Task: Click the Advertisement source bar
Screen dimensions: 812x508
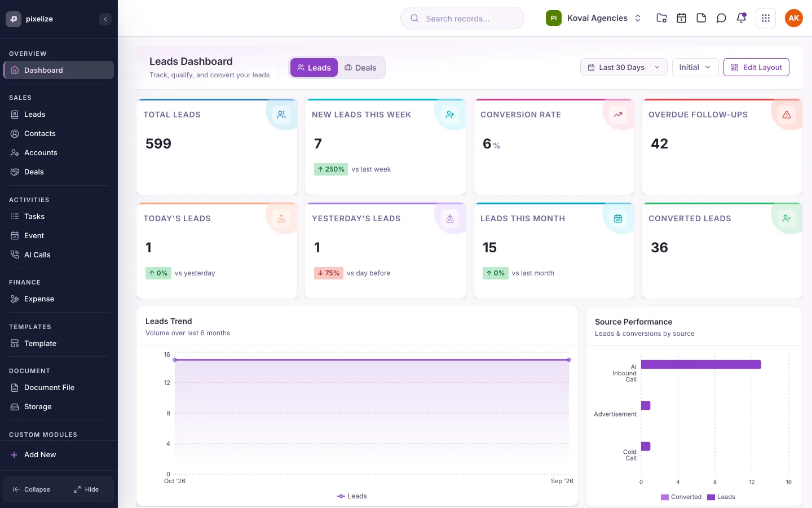Action: coord(646,405)
